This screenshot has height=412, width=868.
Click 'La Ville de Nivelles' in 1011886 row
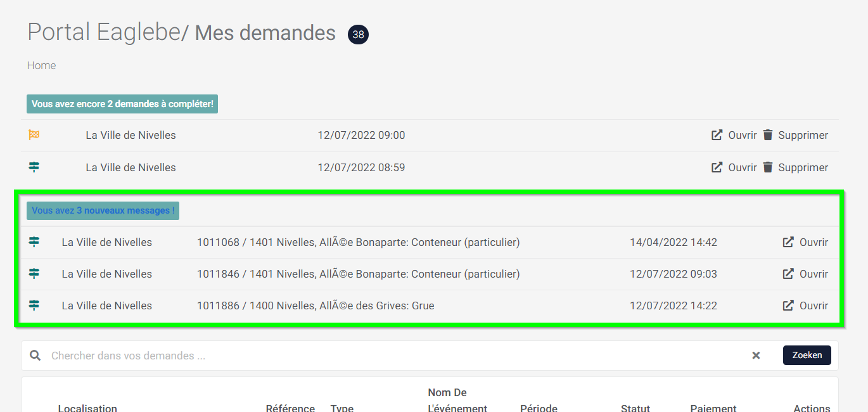point(107,306)
